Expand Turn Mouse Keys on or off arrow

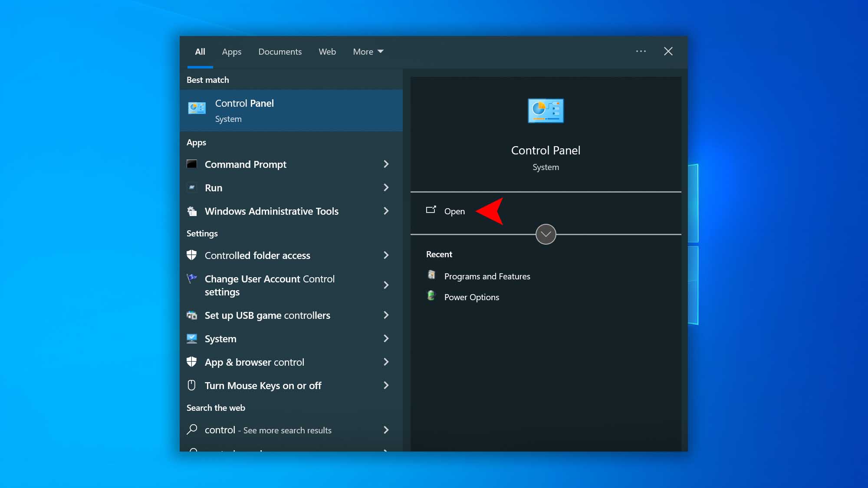386,385
